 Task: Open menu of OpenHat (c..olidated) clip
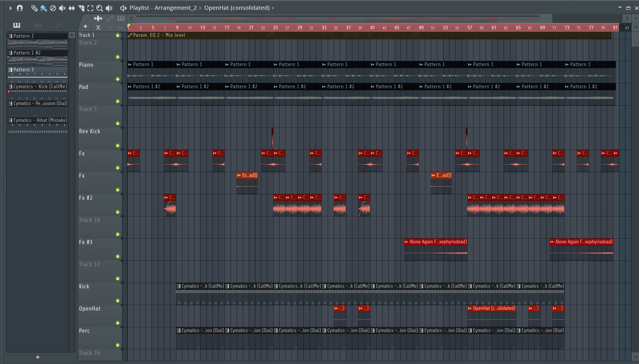coord(470,308)
